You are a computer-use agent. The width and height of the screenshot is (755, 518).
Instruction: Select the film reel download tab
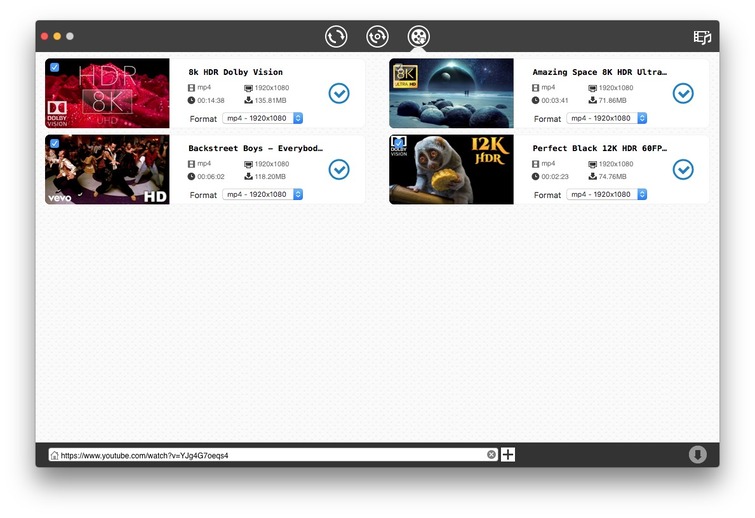coord(419,37)
